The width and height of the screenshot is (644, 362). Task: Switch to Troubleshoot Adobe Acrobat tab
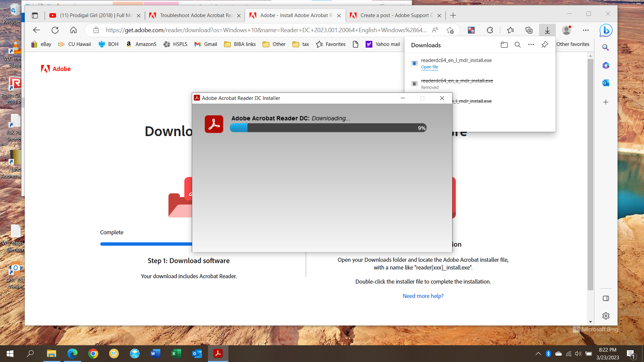tap(196, 15)
